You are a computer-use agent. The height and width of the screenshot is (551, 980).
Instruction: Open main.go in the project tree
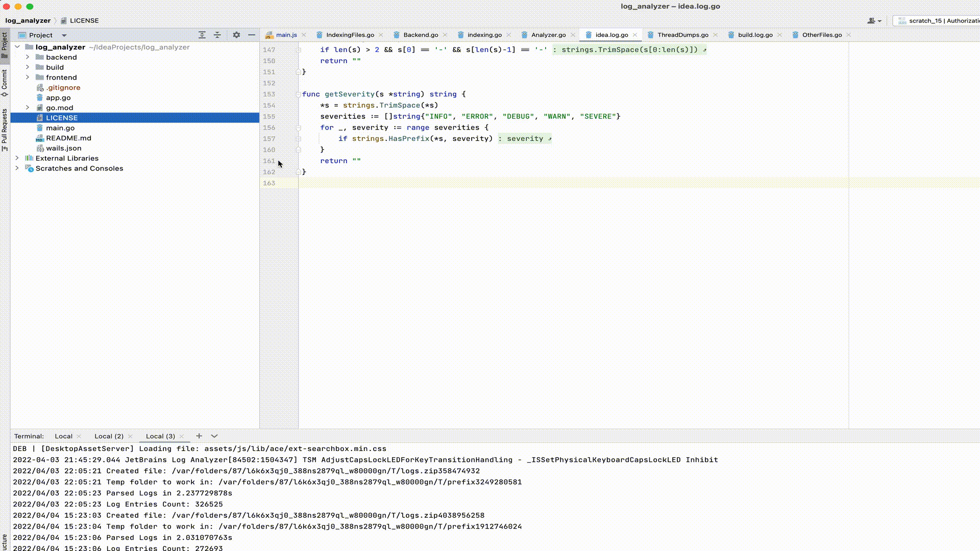click(60, 128)
